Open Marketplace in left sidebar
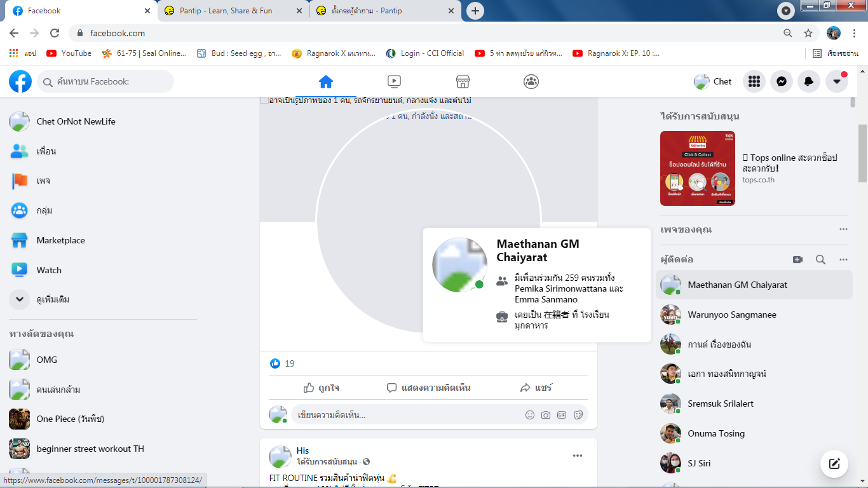The height and width of the screenshot is (488, 868). (102, 240)
